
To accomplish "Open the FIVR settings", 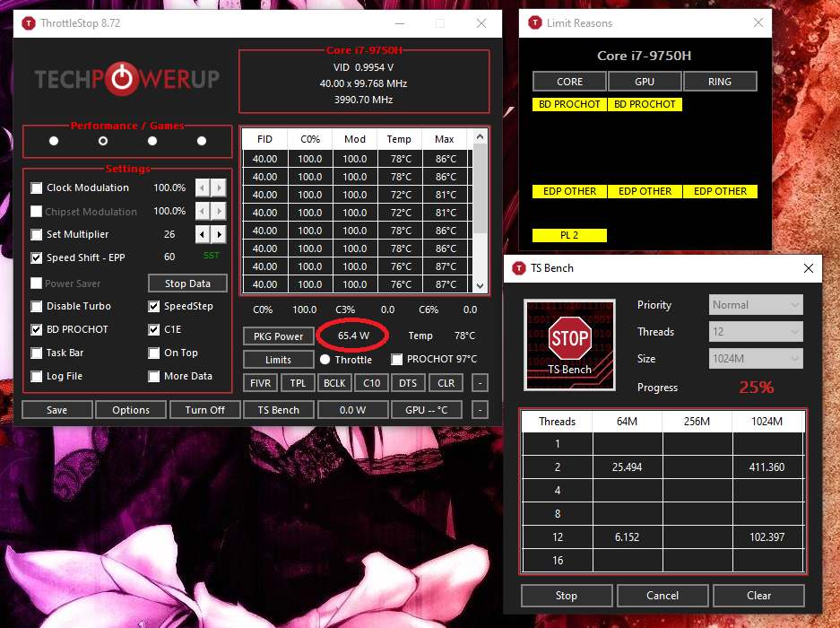I will (260, 383).
